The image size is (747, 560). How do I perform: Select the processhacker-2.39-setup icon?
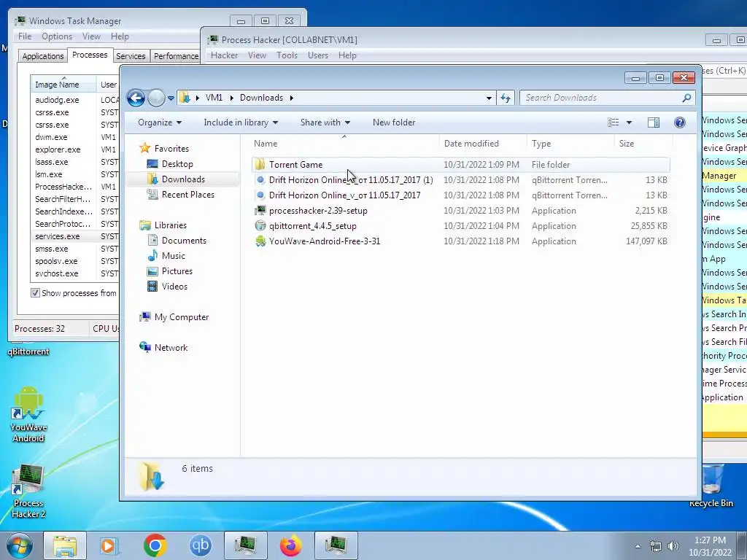pos(260,211)
